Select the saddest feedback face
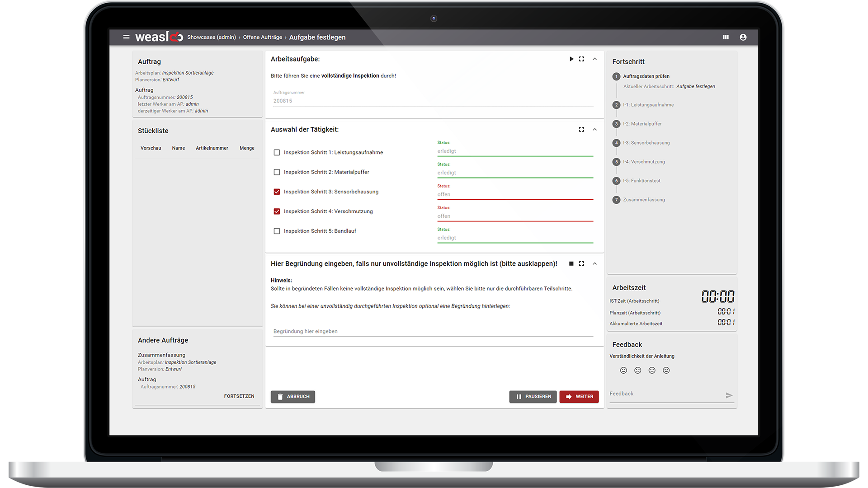Screen dimensions: 868x488 666,371
